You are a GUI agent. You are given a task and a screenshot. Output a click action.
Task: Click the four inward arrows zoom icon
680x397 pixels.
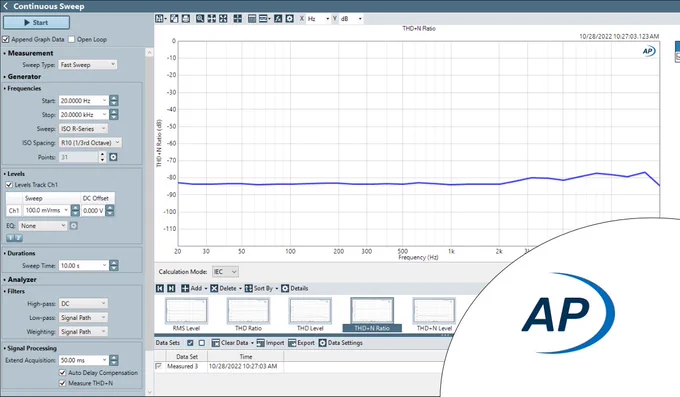pos(212,19)
